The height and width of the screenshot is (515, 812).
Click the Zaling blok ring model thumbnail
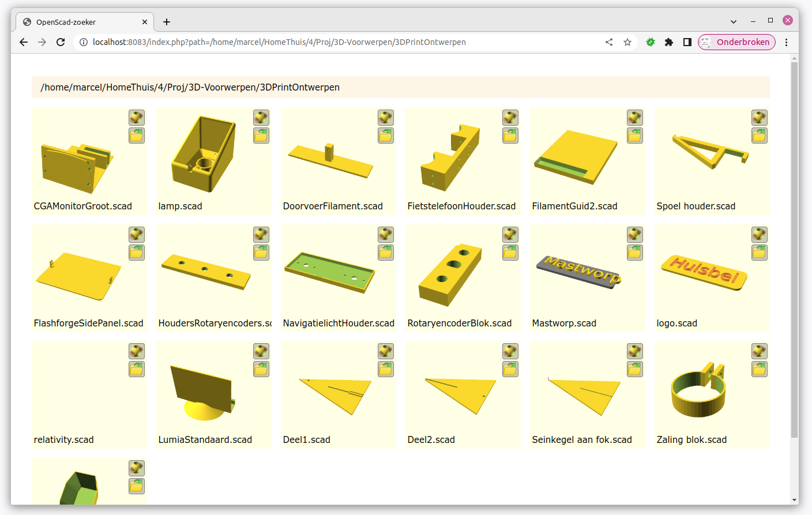click(698, 390)
